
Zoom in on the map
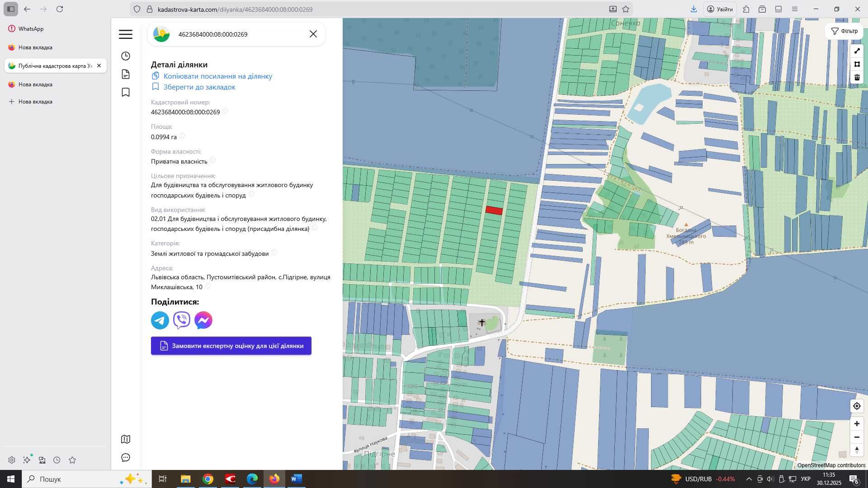(857, 424)
